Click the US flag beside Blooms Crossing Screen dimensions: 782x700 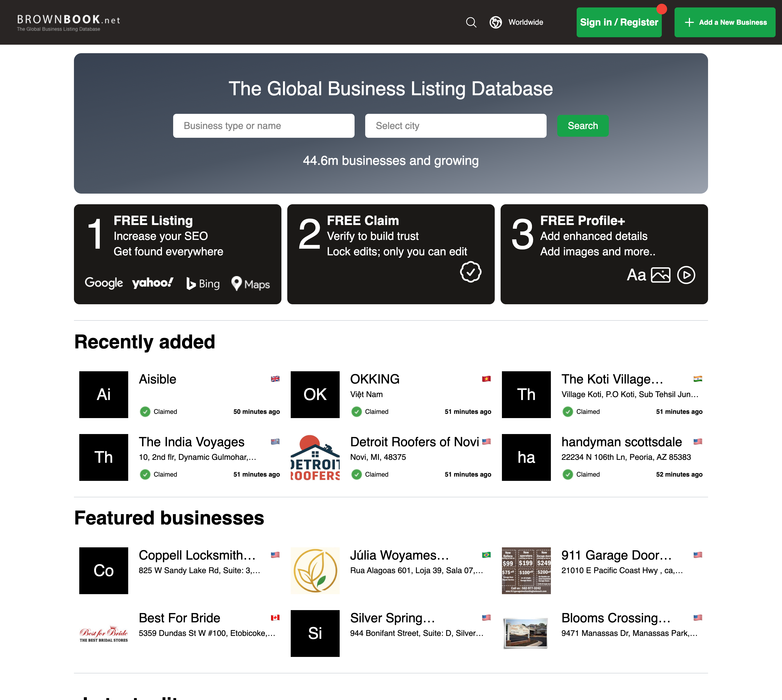(698, 618)
